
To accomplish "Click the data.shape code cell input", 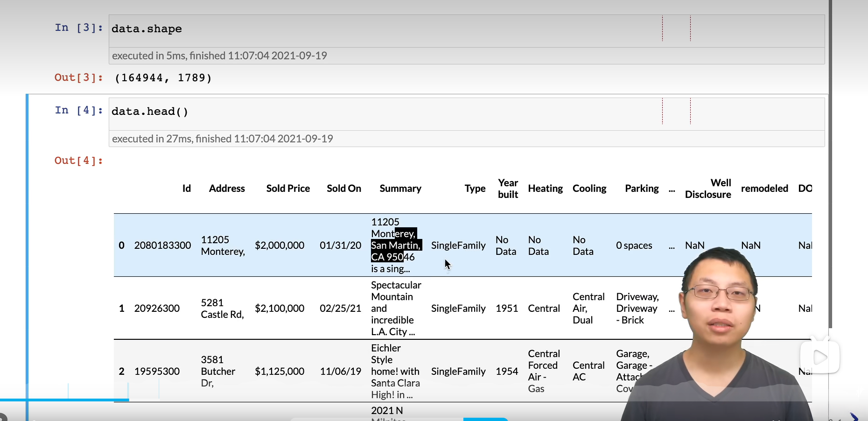I will click(467, 31).
